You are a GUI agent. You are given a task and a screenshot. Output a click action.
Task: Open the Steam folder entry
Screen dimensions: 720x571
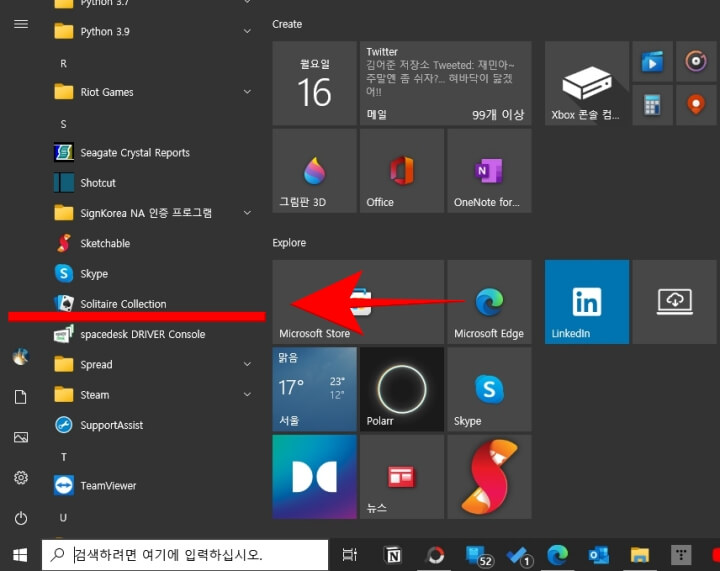(x=152, y=395)
